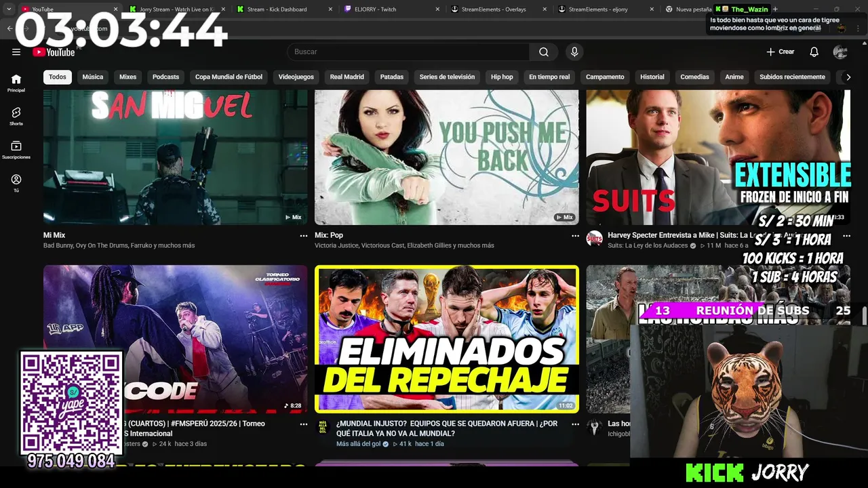Click Más allá del gol channel avatar
Viewport: 868px width, 488px height.
pos(323,427)
